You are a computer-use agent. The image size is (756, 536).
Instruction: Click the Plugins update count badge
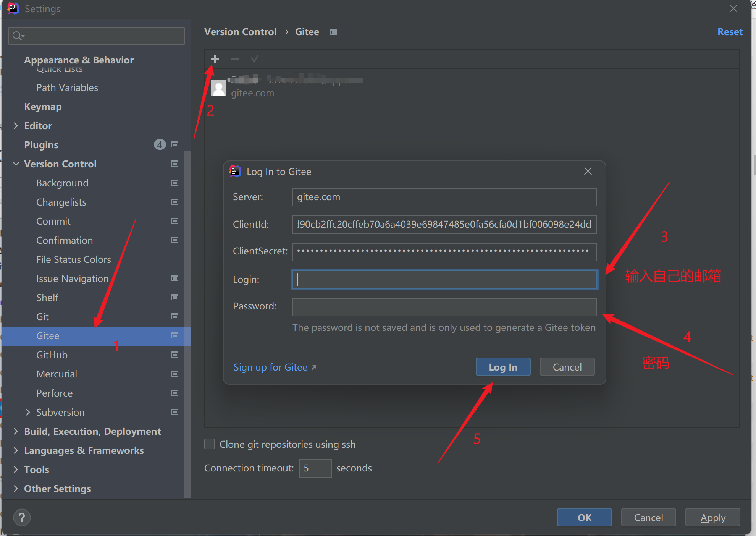tap(160, 144)
